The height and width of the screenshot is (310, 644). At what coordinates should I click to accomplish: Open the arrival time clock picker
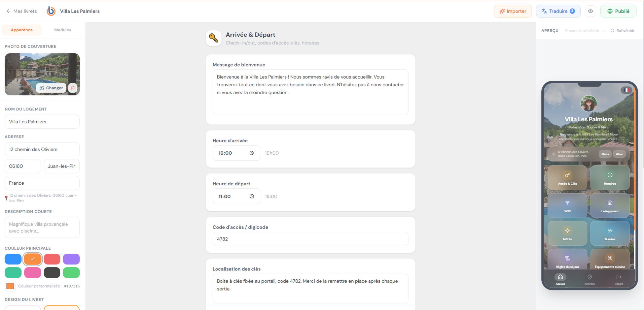pos(252,153)
